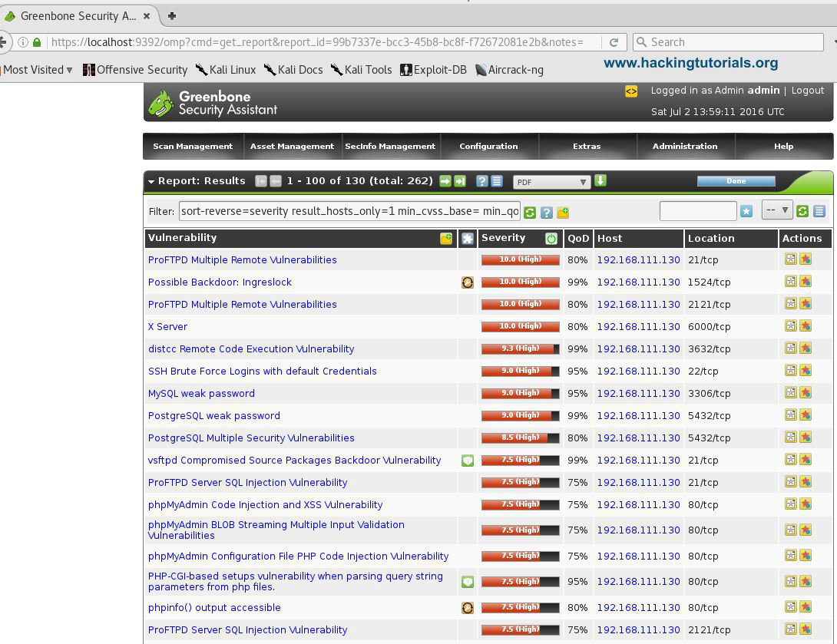Reload the page with browser refresh button
837x644 pixels.
pos(614,42)
